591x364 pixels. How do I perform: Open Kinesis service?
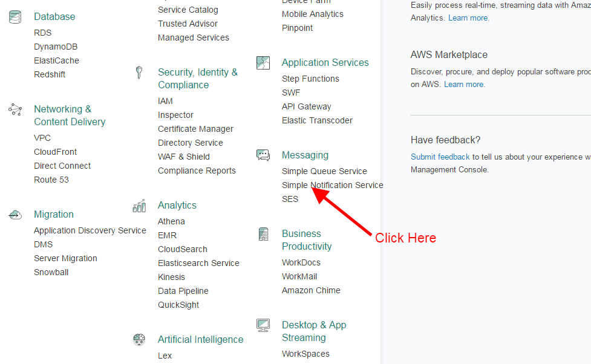172,278
